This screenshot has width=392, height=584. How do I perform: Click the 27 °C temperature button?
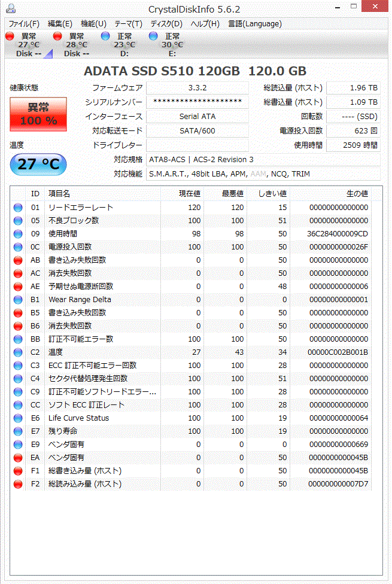coord(38,164)
